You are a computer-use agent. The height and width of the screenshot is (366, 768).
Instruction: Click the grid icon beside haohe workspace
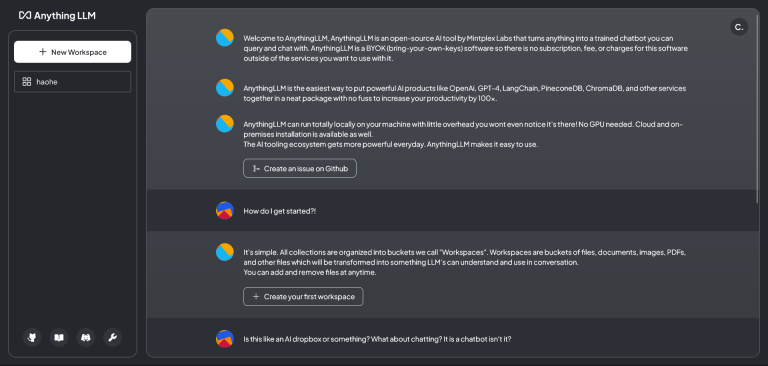27,82
